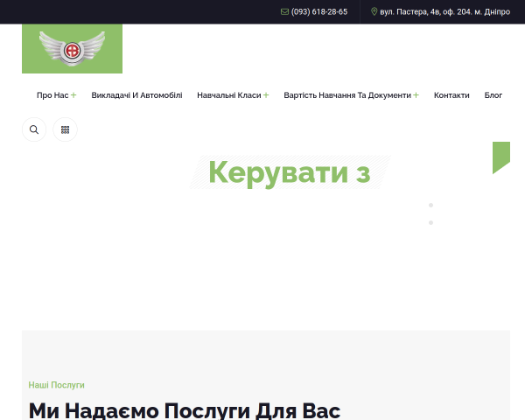The height and width of the screenshot is (420, 525).
Task: Select the second slider pagination dot
Action: pos(430,223)
